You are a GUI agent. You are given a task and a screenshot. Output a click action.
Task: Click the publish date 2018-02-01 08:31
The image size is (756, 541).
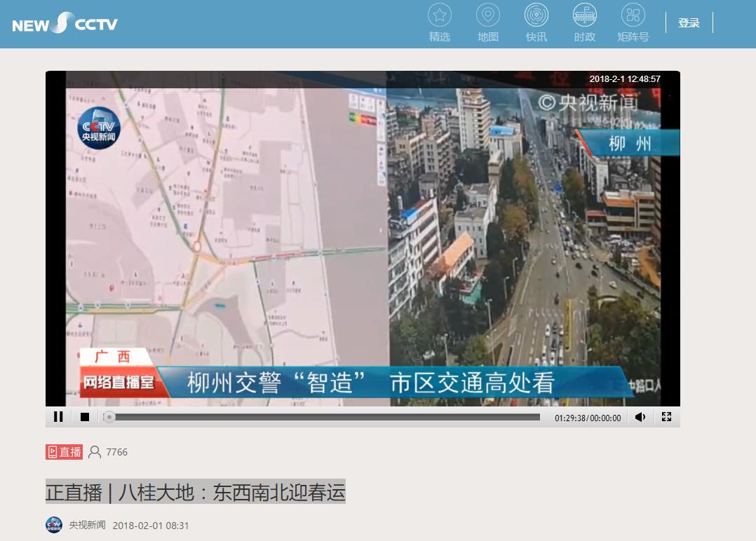[x=150, y=526]
